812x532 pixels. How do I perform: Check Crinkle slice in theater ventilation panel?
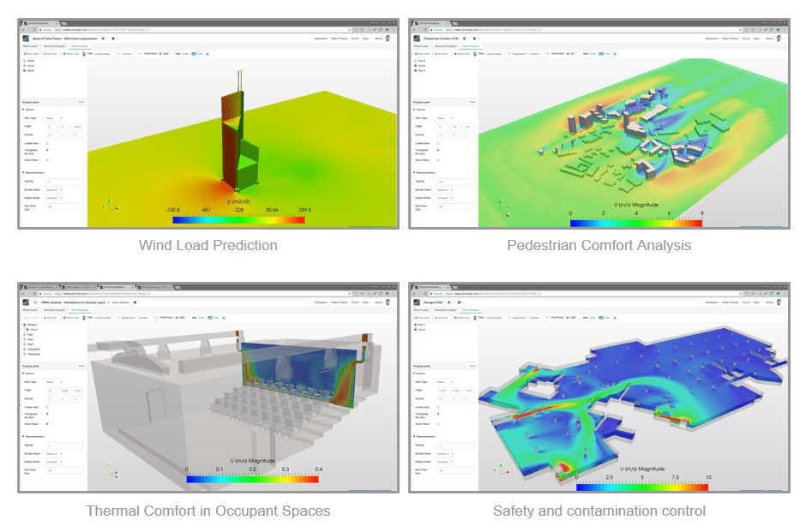point(47,408)
